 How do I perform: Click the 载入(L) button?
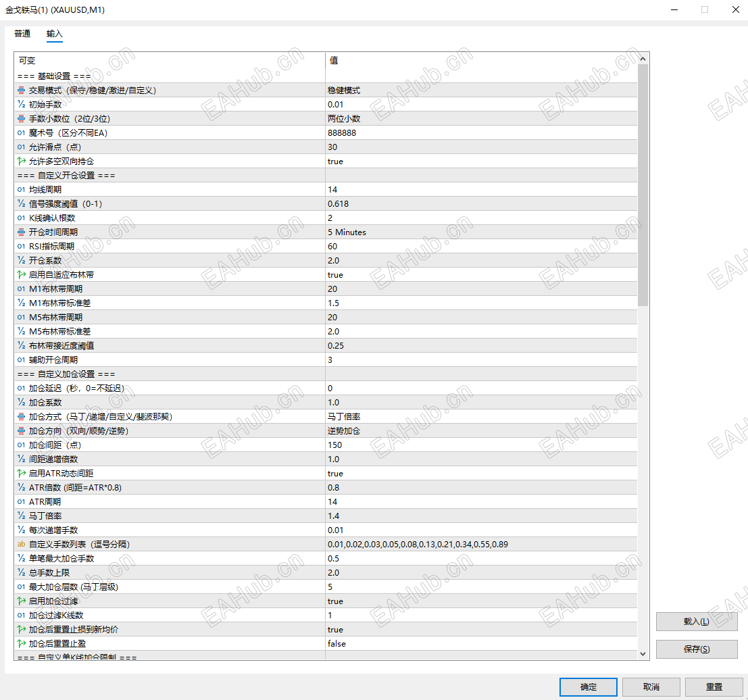[x=697, y=621]
